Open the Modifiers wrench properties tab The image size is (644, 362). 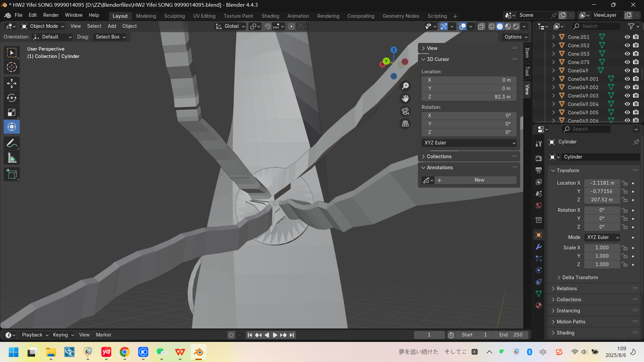click(x=539, y=247)
